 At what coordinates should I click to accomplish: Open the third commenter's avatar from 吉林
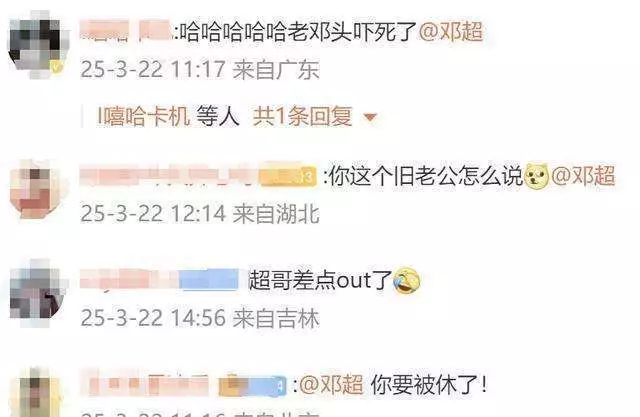(38, 293)
